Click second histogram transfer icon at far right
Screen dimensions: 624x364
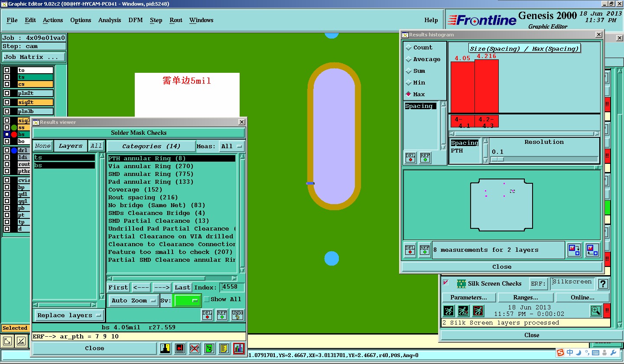point(592,250)
